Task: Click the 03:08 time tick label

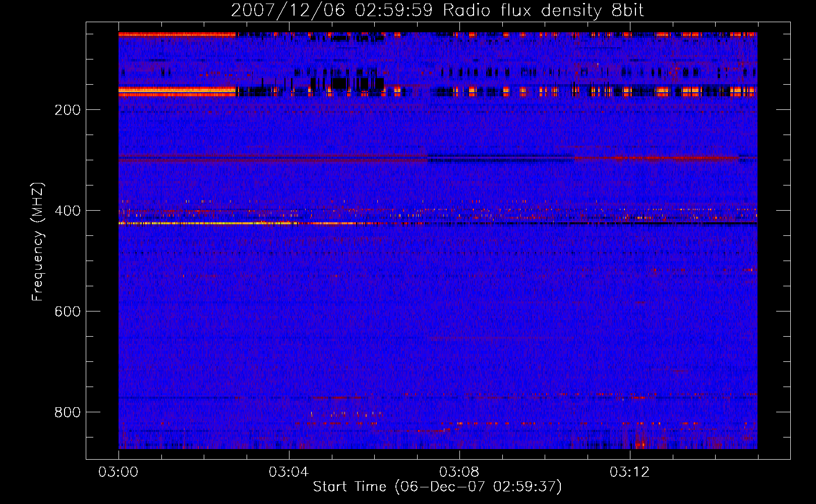Action: pos(459,472)
